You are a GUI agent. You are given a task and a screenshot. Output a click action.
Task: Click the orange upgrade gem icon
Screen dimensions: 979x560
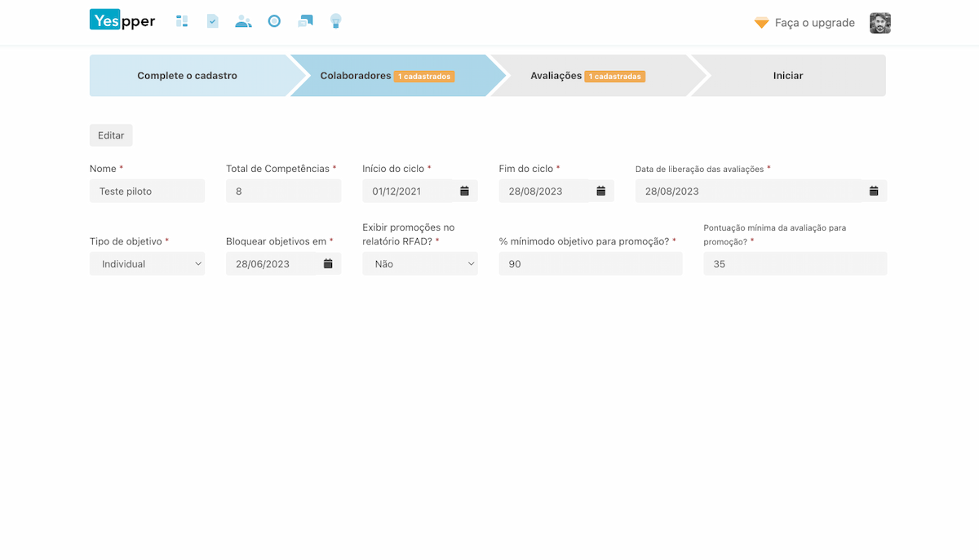tap(761, 23)
